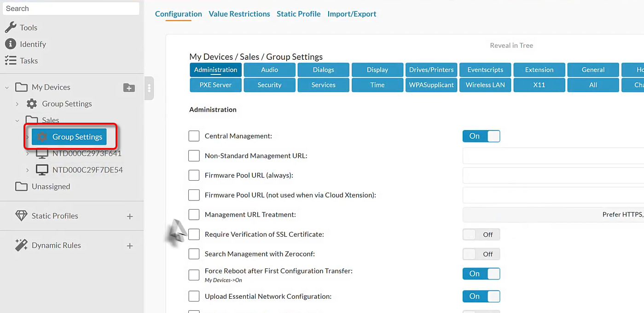Tick the Upload Essential Network Configuration checkbox
This screenshot has height=313, width=644.
194,296
